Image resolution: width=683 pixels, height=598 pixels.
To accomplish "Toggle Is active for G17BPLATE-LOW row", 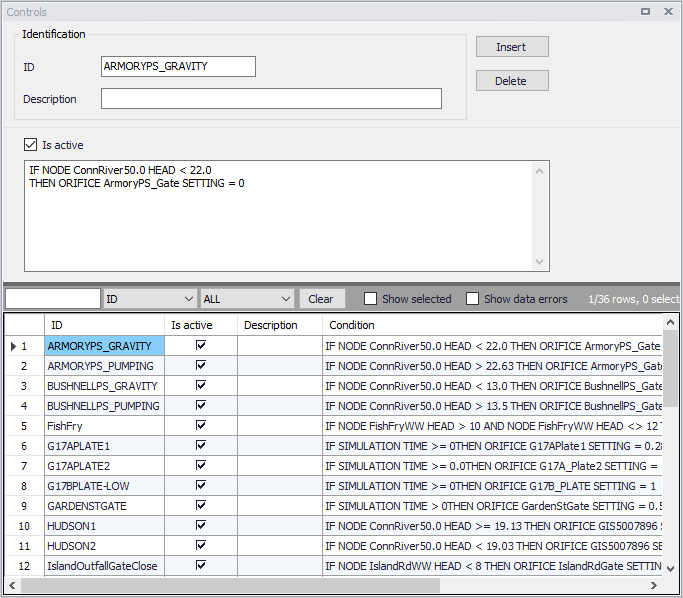I will pos(201,486).
